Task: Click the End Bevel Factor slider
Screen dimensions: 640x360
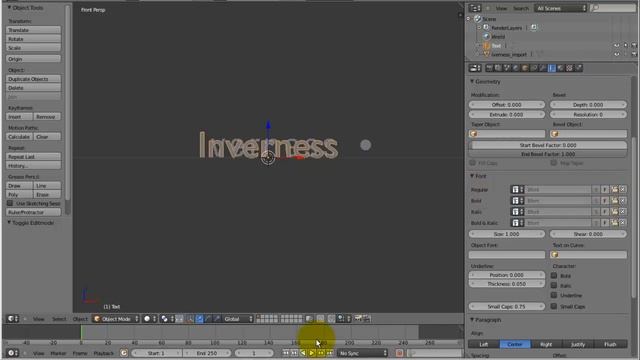Action: click(548, 154)
